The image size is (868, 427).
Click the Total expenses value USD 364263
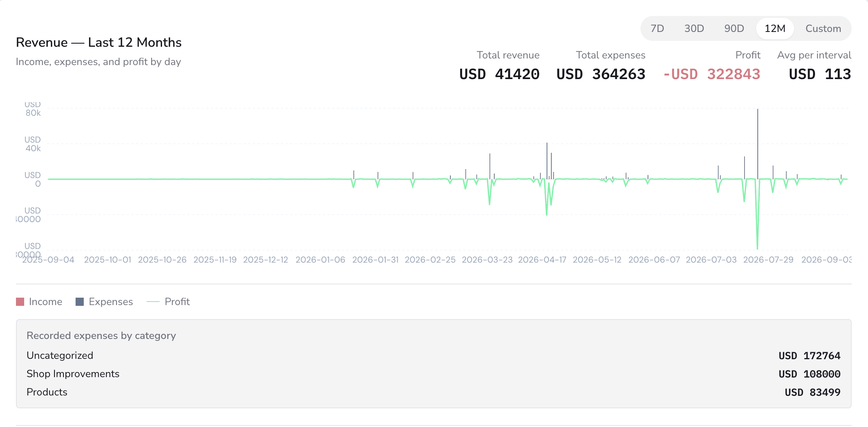601,74
